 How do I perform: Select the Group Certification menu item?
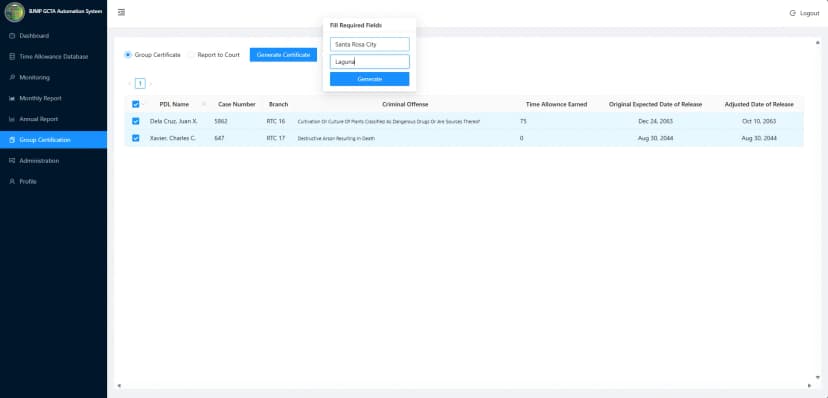(53, 140)
